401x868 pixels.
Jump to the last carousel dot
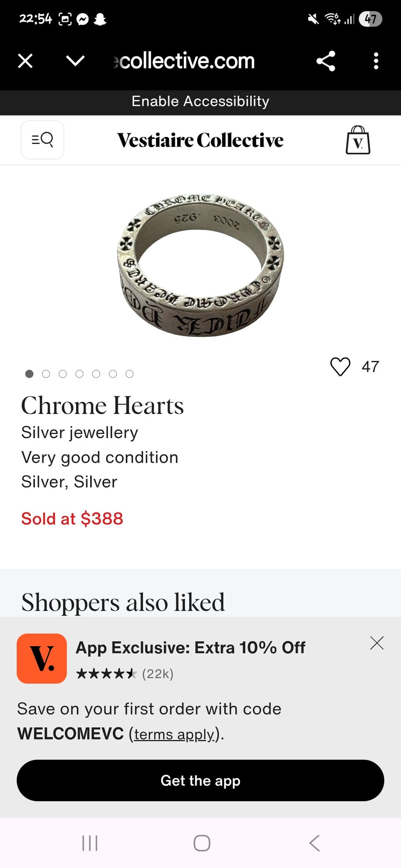129,374
